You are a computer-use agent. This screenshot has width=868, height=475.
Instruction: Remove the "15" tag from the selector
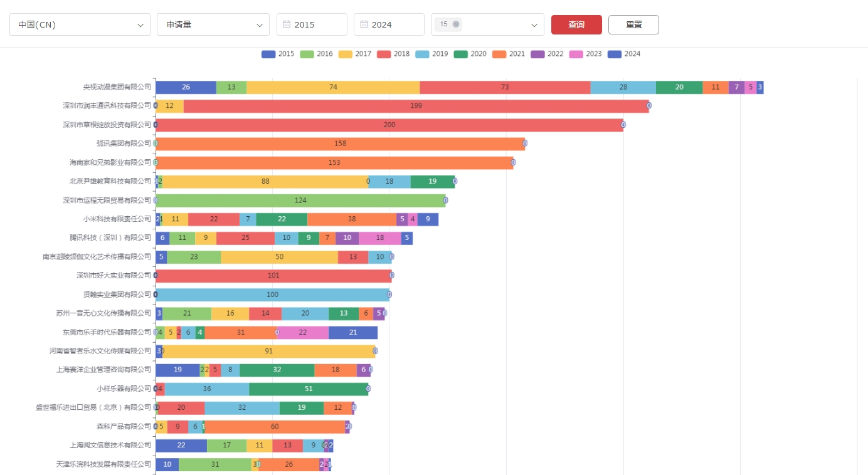coord(456,24)
